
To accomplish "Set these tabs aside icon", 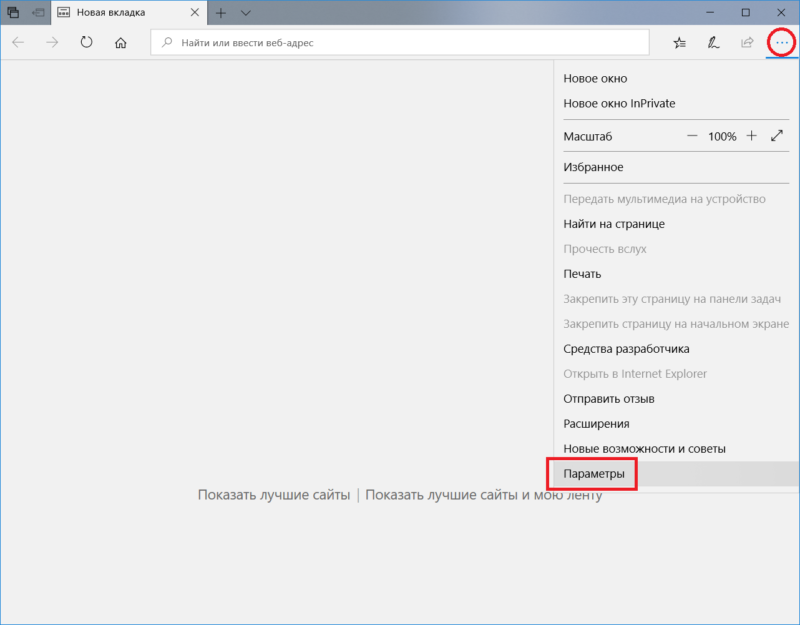I will [38, 12].
